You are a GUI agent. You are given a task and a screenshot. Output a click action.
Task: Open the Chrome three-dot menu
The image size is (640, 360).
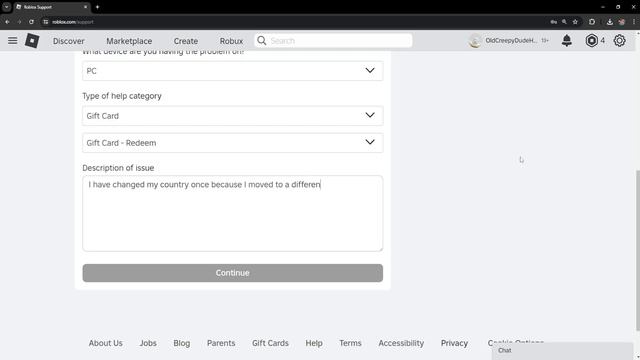pyautogui.click(x=634, y=22)
